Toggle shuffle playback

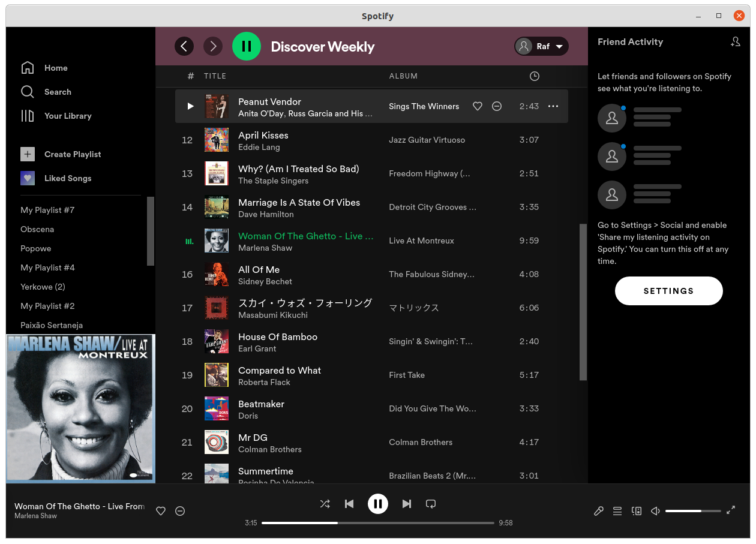pos(325,504)
